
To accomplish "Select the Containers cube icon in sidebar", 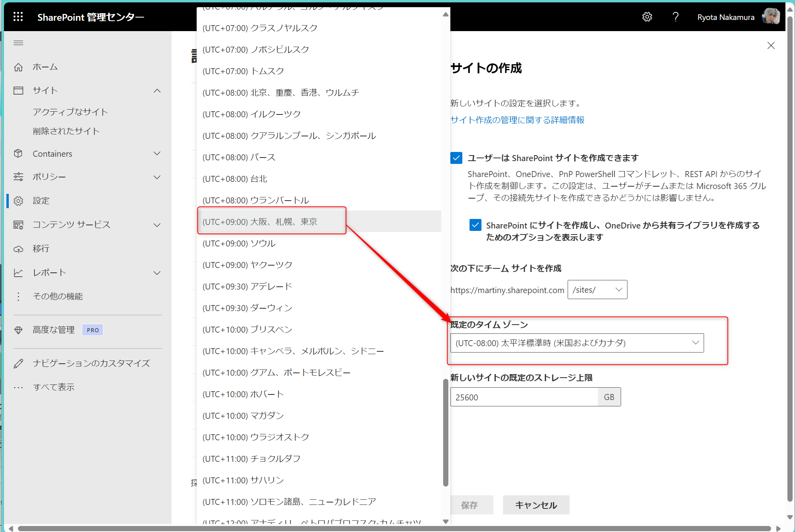I will pyautogui.click(x=18, y=154).
